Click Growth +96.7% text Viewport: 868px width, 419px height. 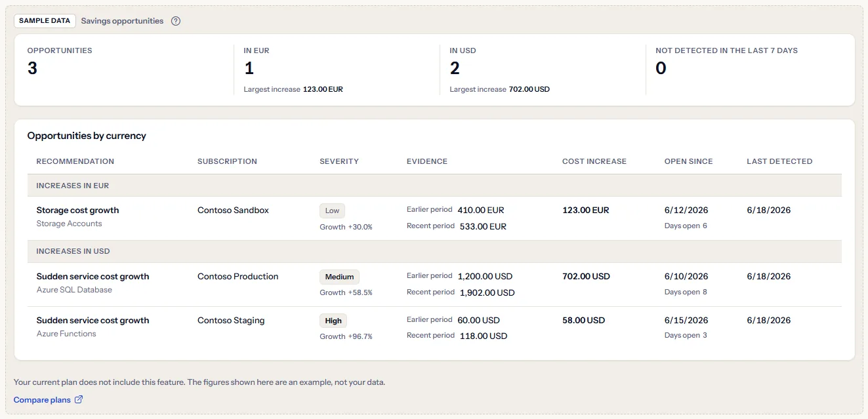point(346,336)
